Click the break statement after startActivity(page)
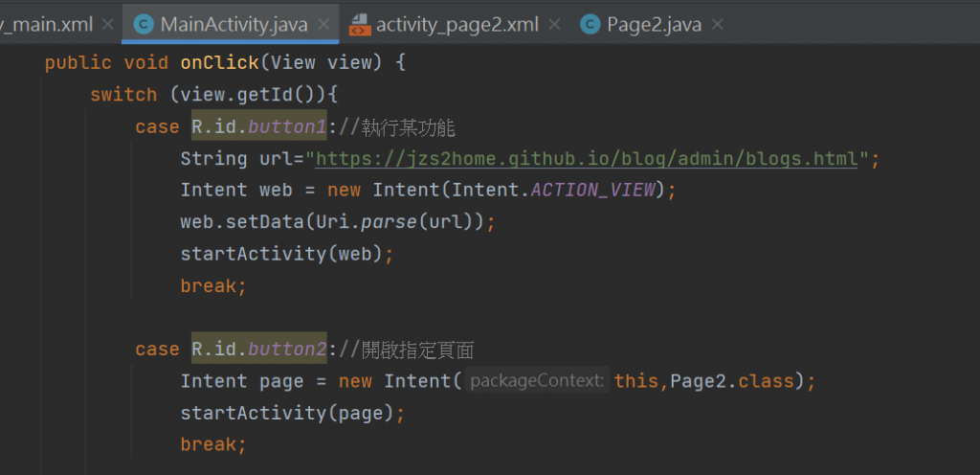Image resolution: width=980 pixels, height=475 pixels. point(213,444)
